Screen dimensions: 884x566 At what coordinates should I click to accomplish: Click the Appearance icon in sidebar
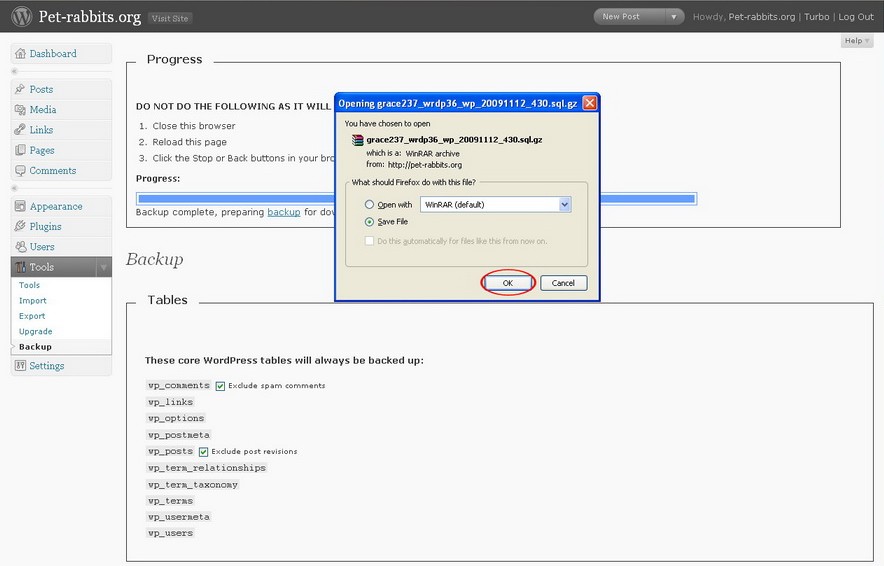pyautogui.click(x=20, y=206)
